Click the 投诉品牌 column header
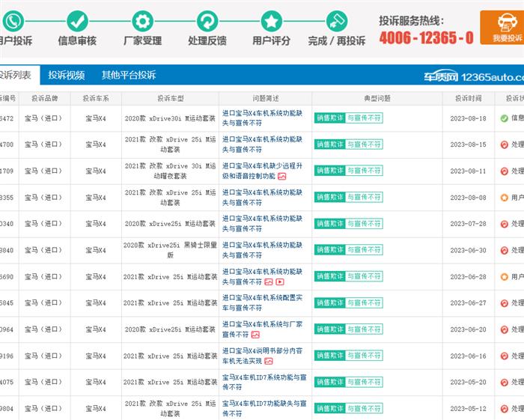Screen dimensions: 524x420 point(45,98)
